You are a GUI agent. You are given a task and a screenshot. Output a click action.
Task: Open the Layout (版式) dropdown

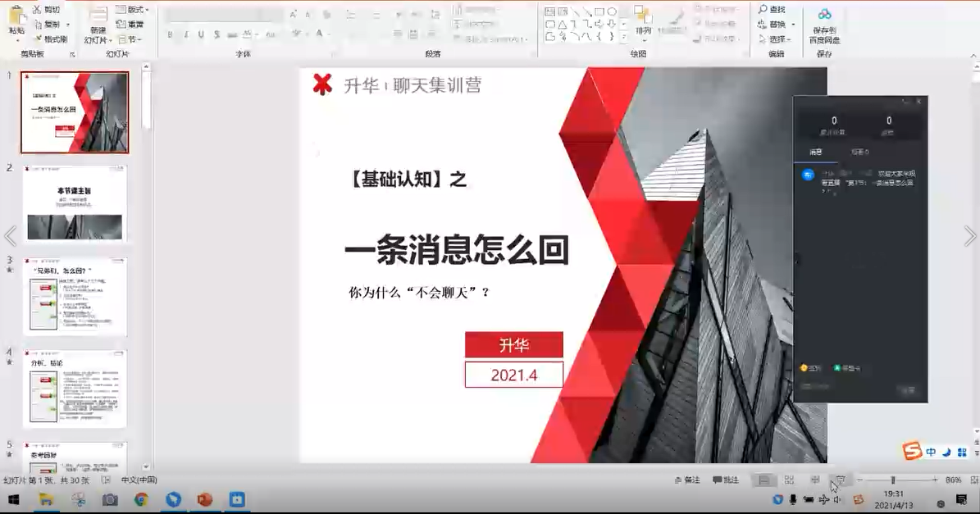(132, 10)
